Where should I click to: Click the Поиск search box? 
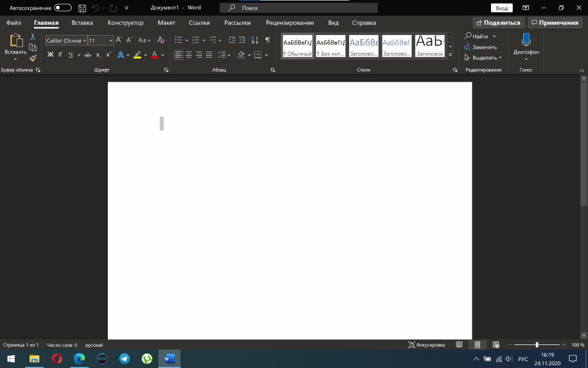(x=299, y=8)
